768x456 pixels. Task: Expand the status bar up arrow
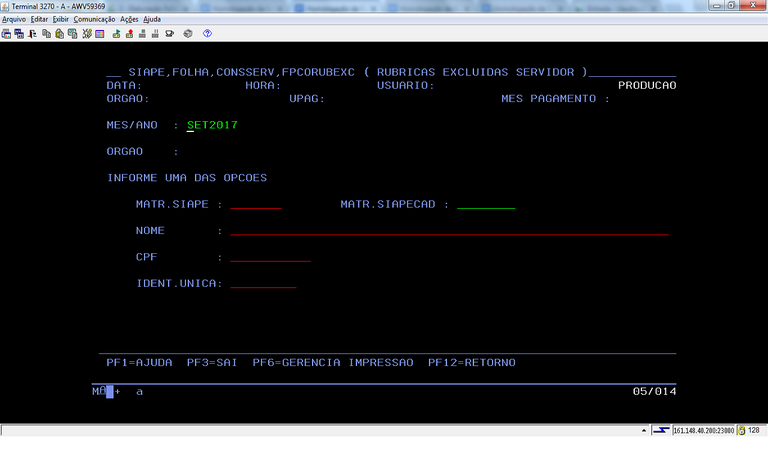[644, 430]
